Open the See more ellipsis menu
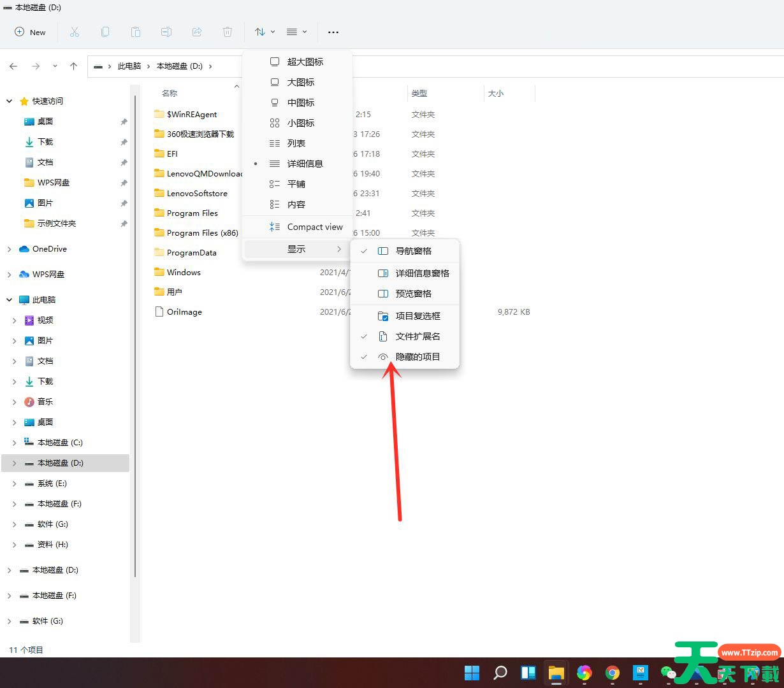 tap(333, 32)
